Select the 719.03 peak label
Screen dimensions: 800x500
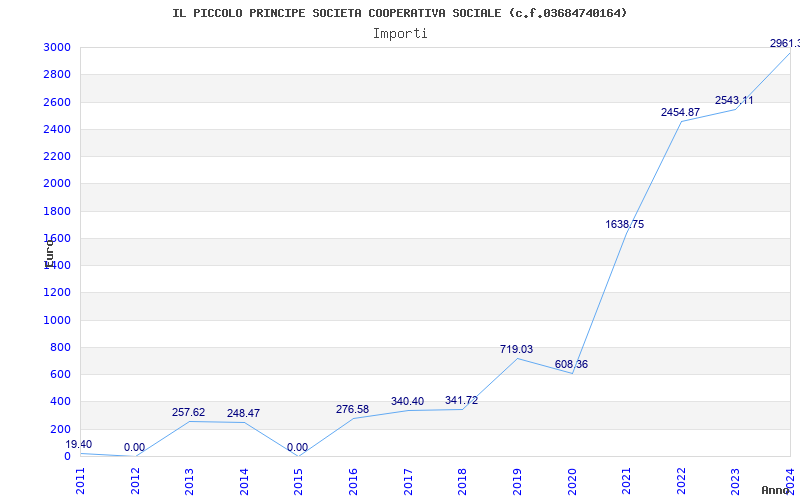click(516, 349)
